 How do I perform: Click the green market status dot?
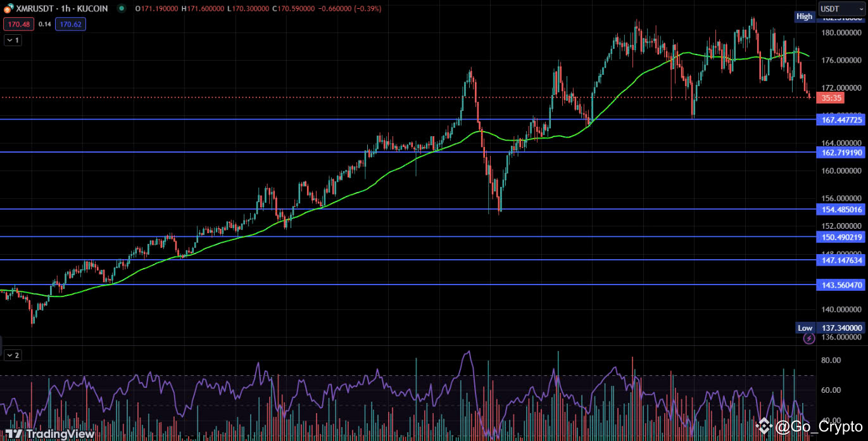[120, 9]
